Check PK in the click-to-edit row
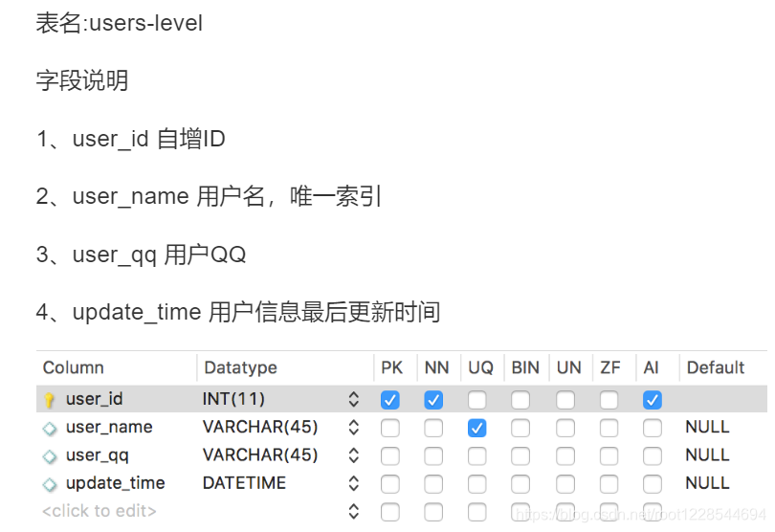Screen dimensions: 775x532 390,512
